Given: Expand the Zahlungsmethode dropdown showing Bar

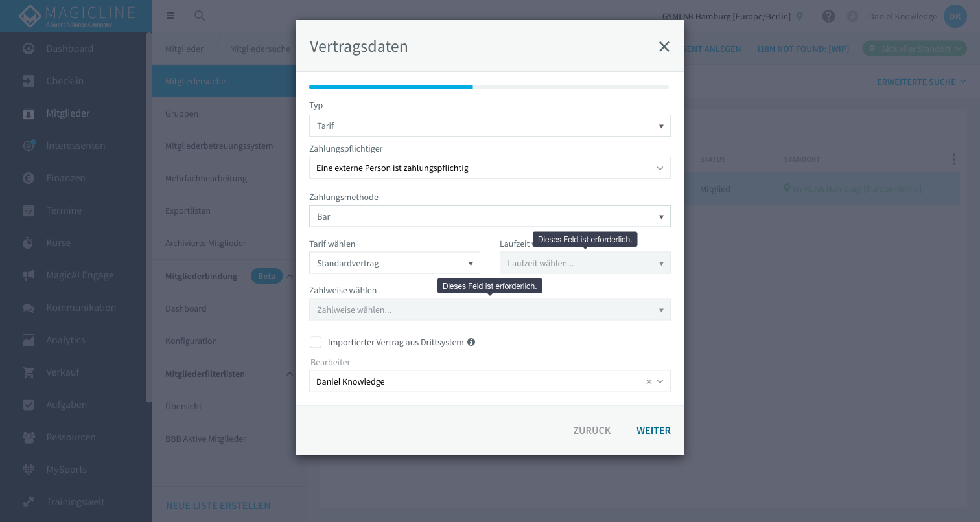Looking at the screenshot, I should (490, 216).
